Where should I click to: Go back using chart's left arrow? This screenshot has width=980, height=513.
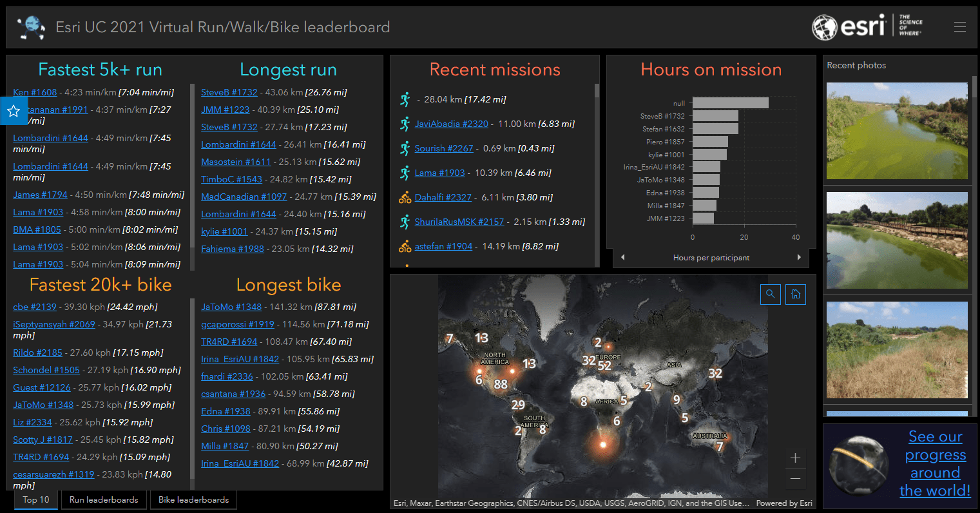(x=623, y=257)
